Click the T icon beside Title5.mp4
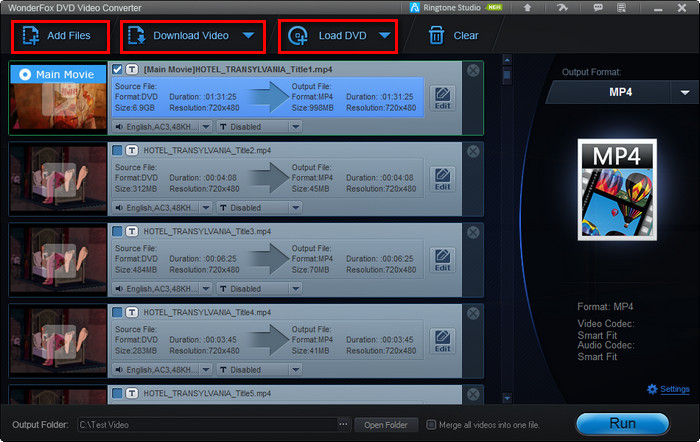 point(132,393)
